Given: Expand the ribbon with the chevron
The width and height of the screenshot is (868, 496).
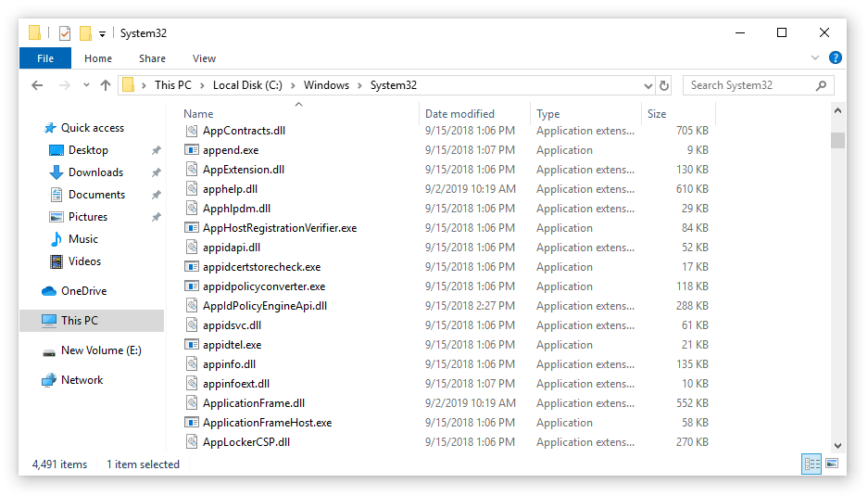Looking at the screenshot, I should pos(815,57).
